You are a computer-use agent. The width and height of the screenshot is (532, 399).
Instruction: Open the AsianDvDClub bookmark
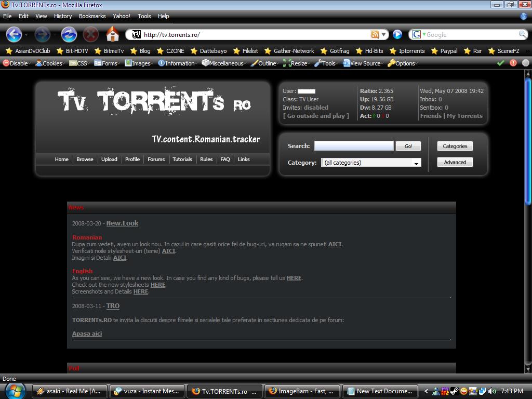28,51
